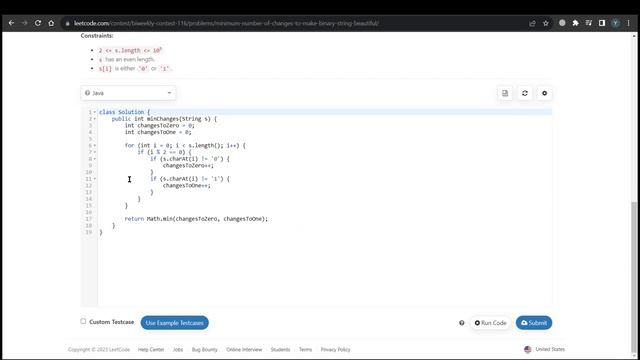Click the page vertical scrollbar thumb
This screenshot has height=360, width=640.
point(634,278)
